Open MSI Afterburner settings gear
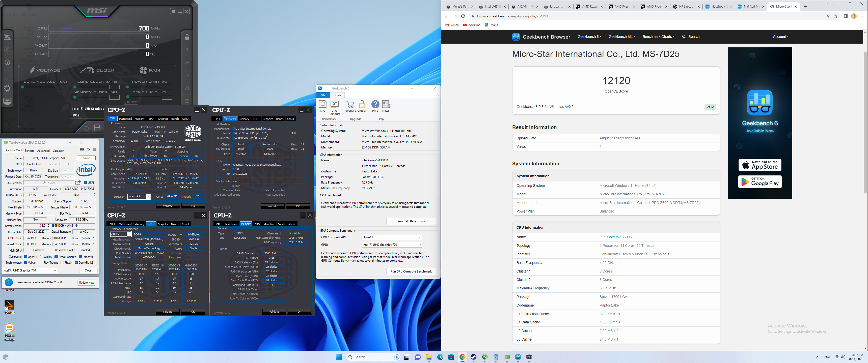The width and height of the screenshot is (868, 363). [7, 88]
